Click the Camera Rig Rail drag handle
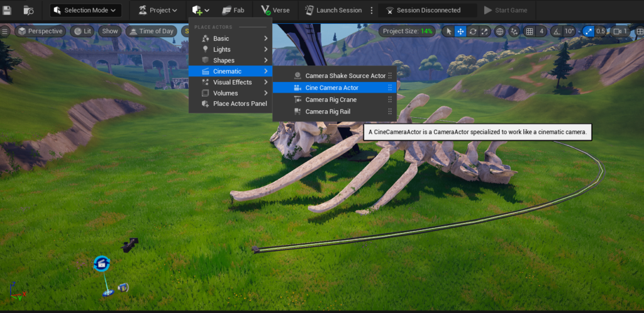 click(390, 111)
